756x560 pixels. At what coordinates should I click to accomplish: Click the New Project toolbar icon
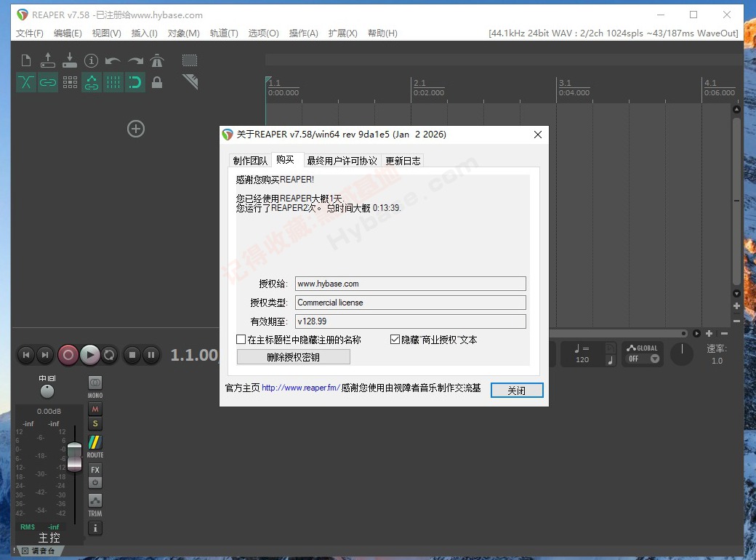coord(26,60)
